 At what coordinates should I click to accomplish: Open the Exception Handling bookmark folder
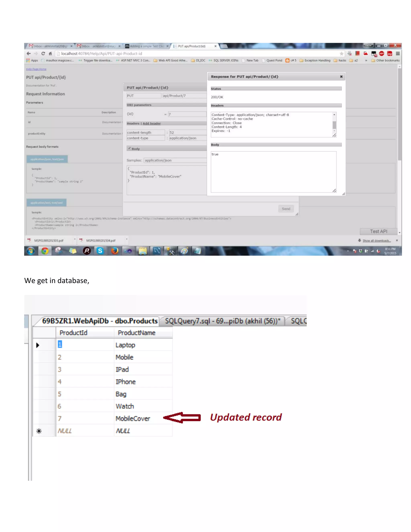click(x=315, y=60)
